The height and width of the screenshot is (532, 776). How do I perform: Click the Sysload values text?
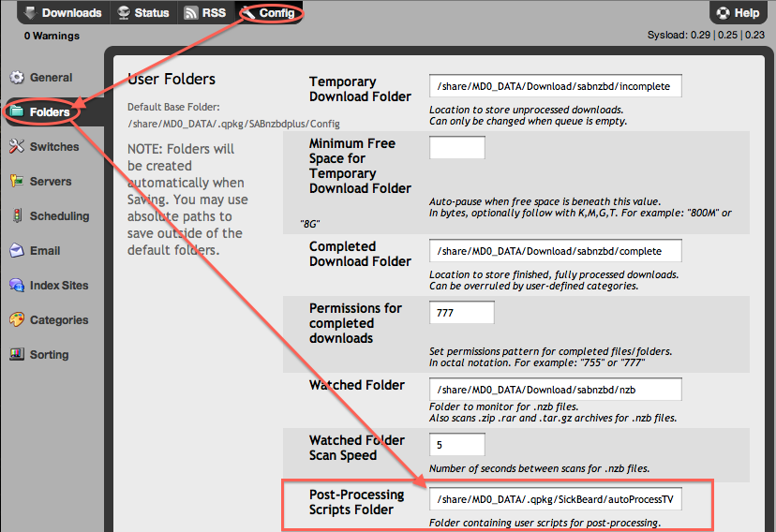(x=707, y=35)
